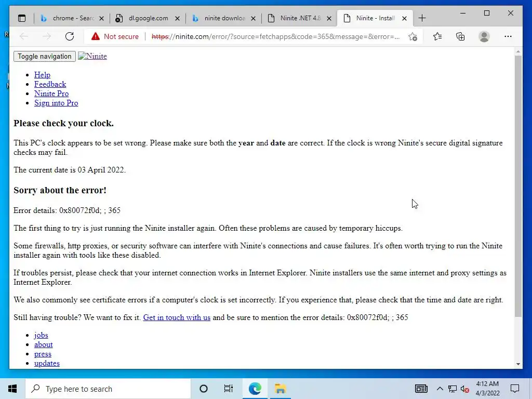Image resolution: width=532 pixels, height=399 pixels.
Task: Close the Ninite - Install tab
Action: 404,18
